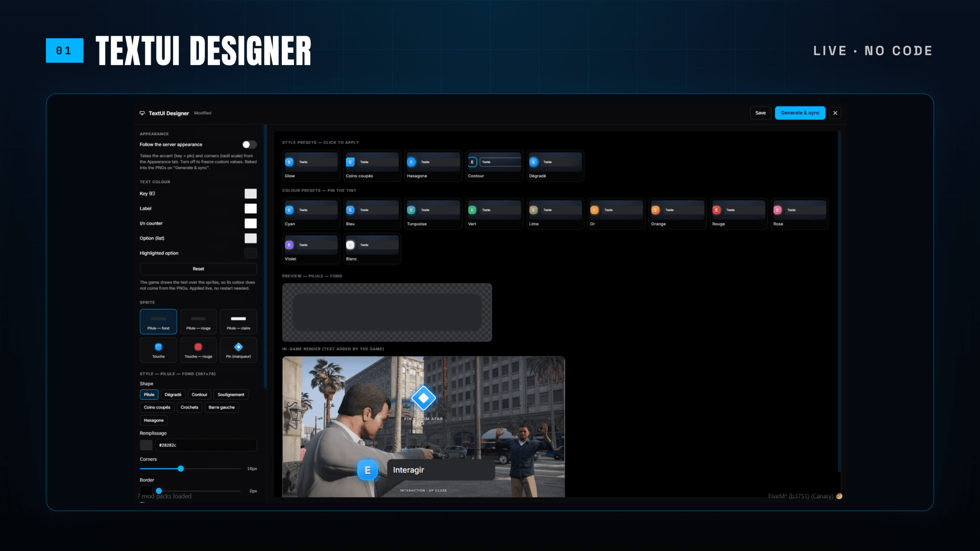This screenshot has height=551, width=980.
Task: Click the TextUI Designer monitor icon
Action: [142, 113]
